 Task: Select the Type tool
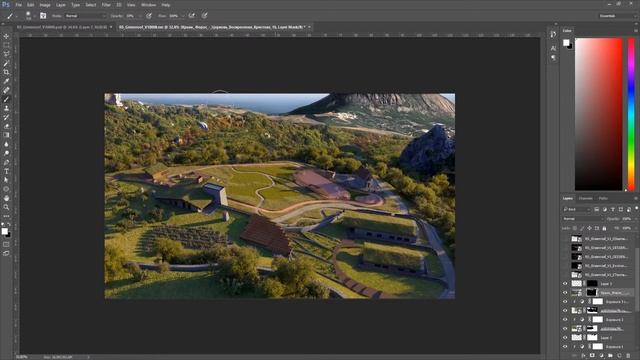coord(6,171)
